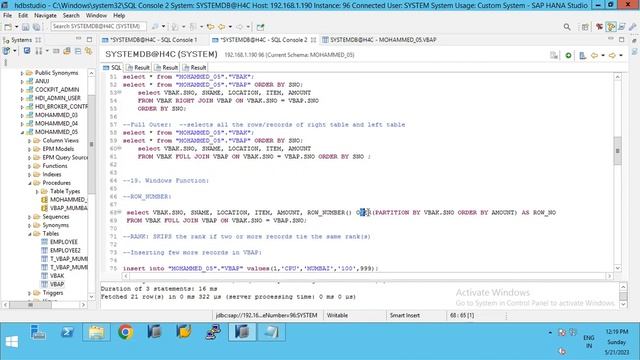
Task: Expand the Triggers folder
Action: [29, 293]
